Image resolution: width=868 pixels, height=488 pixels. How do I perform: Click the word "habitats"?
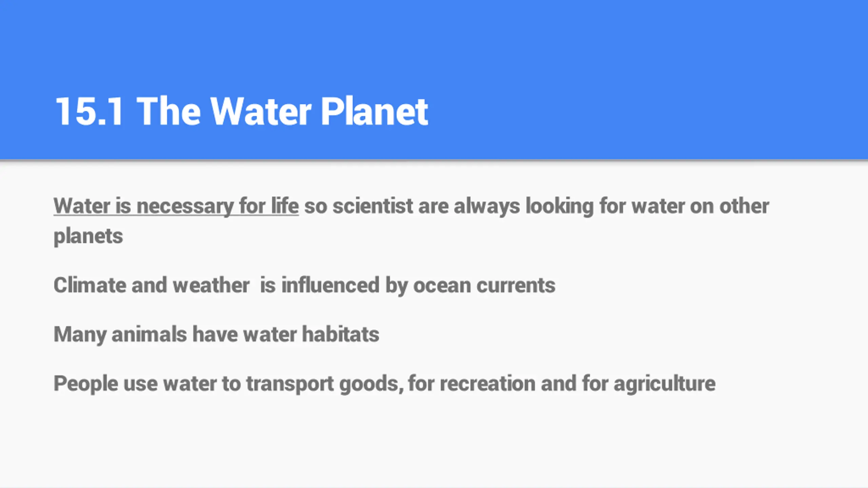(340, 334)
